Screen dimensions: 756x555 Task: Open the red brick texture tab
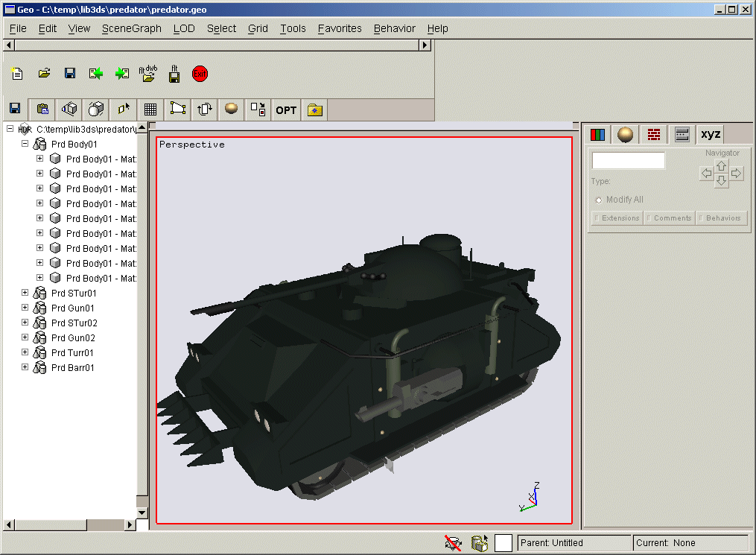click(654, 134)
